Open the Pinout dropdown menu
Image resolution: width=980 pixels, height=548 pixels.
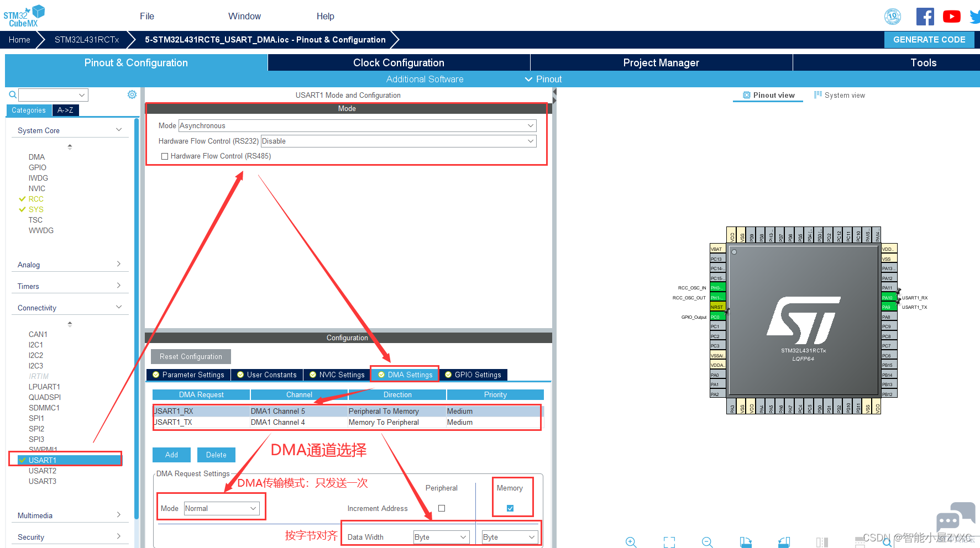[543, 79]
